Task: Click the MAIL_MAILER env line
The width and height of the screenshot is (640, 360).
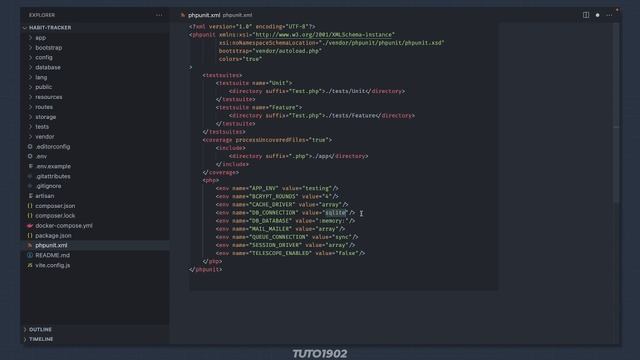Action: (x=280, y=229)
